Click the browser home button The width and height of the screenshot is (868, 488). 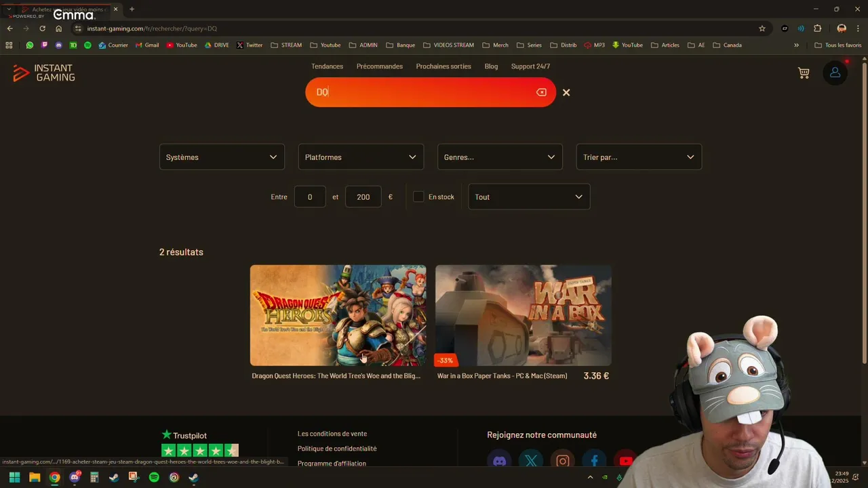[x=59, y=28]
